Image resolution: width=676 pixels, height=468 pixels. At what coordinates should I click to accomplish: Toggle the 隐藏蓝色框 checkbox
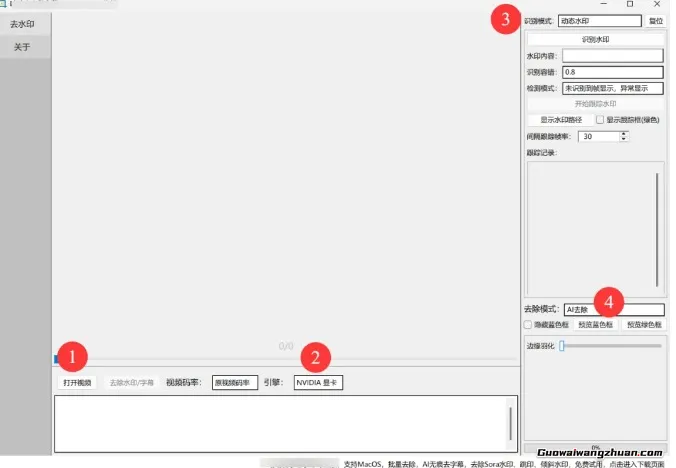click(x=528, y=324)
